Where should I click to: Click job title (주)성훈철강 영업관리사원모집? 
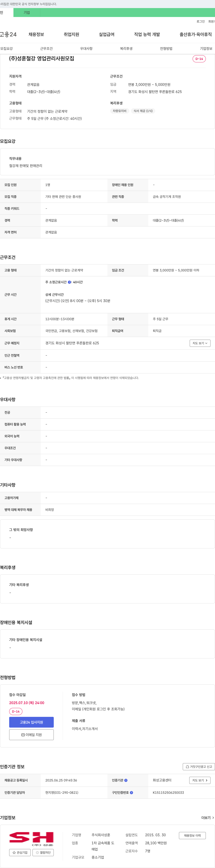coord(41,58)
